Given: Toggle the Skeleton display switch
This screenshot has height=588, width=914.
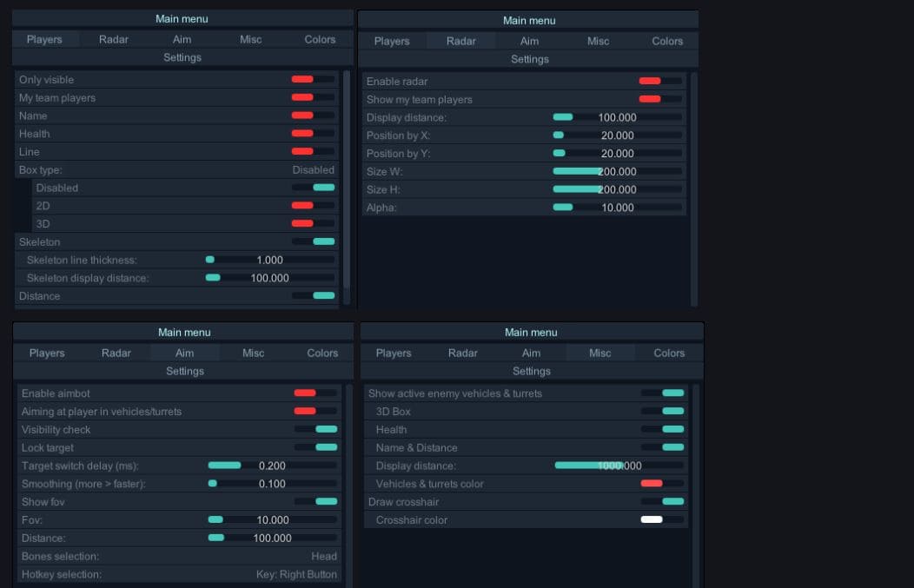Looking at the screenshot, I should point(313,242).
